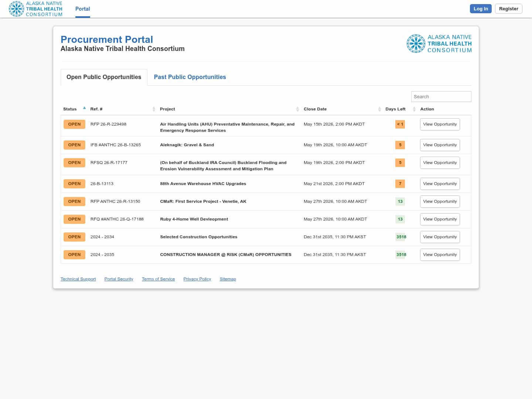Click the 'Procurement Portal' heading
This screenshot has height=399, width=532.
107,40
